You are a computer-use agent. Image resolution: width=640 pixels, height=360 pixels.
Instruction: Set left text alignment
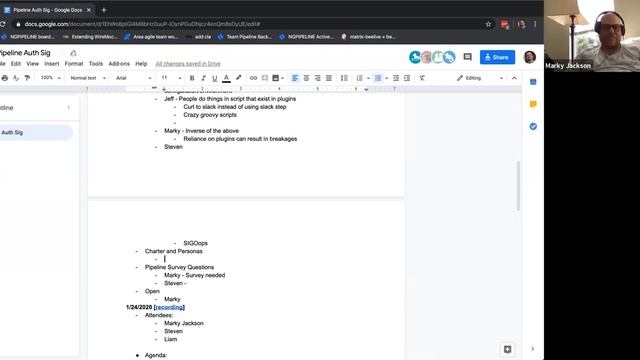295,78
